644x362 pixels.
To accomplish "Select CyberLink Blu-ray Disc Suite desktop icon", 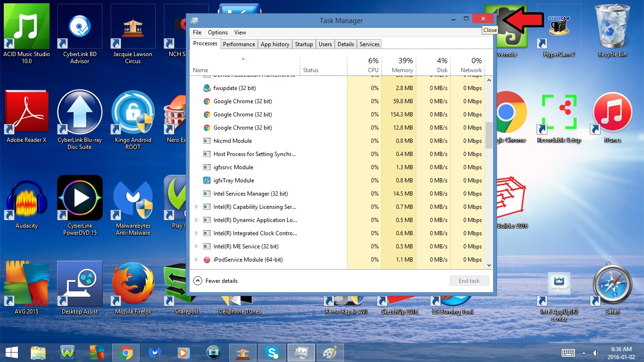I will click(x=80, y=120).
